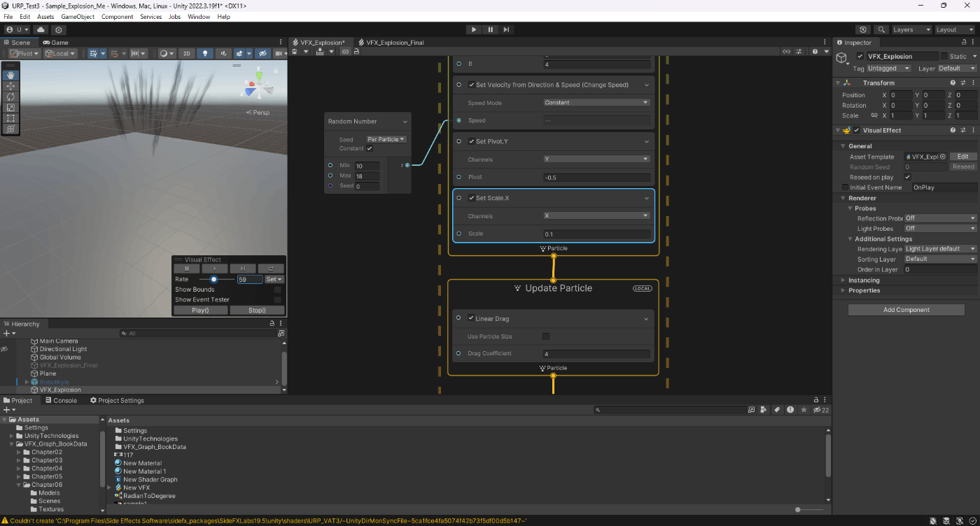Disable Set Pivot.Y block checkbox
Screen dimensions: 980x526
472,141
